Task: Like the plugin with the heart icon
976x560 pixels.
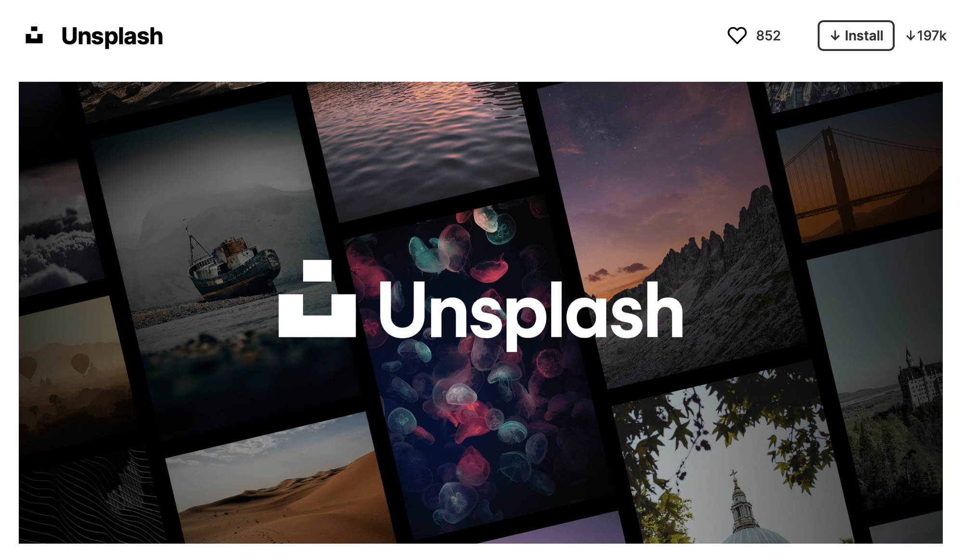Action: [737, 36]
